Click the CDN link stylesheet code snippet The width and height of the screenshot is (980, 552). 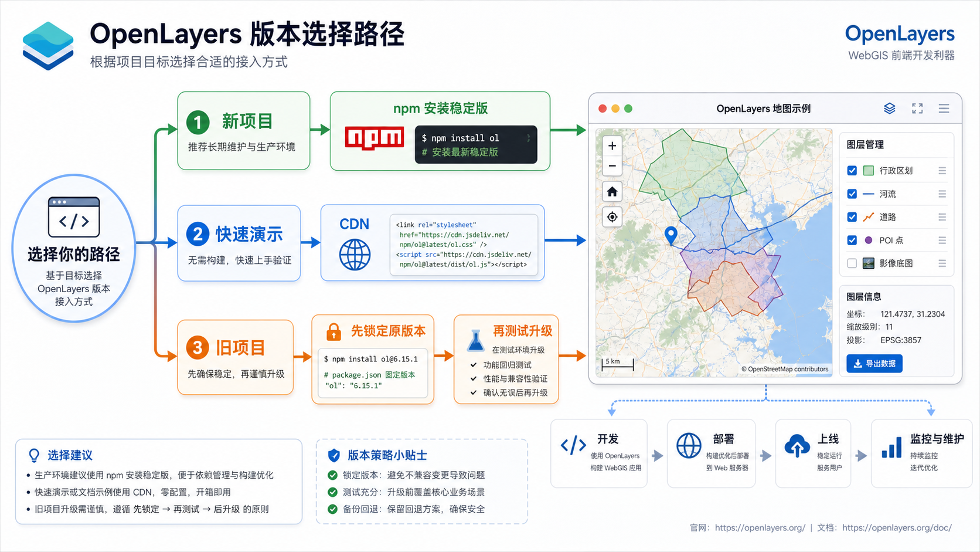464,245
